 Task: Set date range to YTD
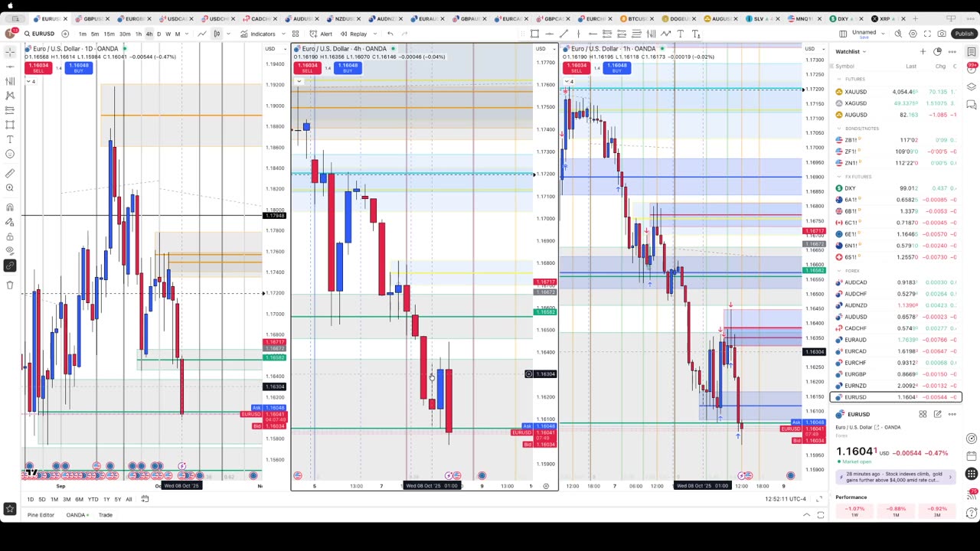[x=93, y=499]
